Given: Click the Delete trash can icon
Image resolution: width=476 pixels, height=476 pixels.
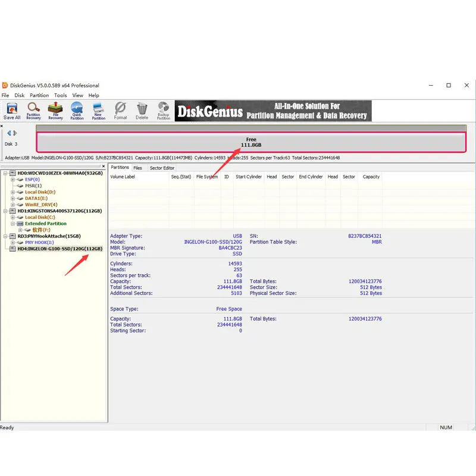Looking at the screenshot, I should point(142,111).
